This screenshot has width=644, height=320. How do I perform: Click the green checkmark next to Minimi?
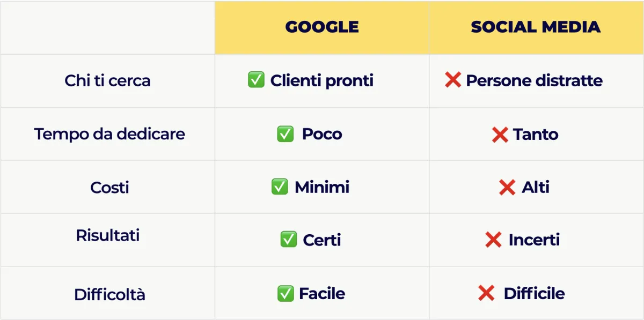280,187
